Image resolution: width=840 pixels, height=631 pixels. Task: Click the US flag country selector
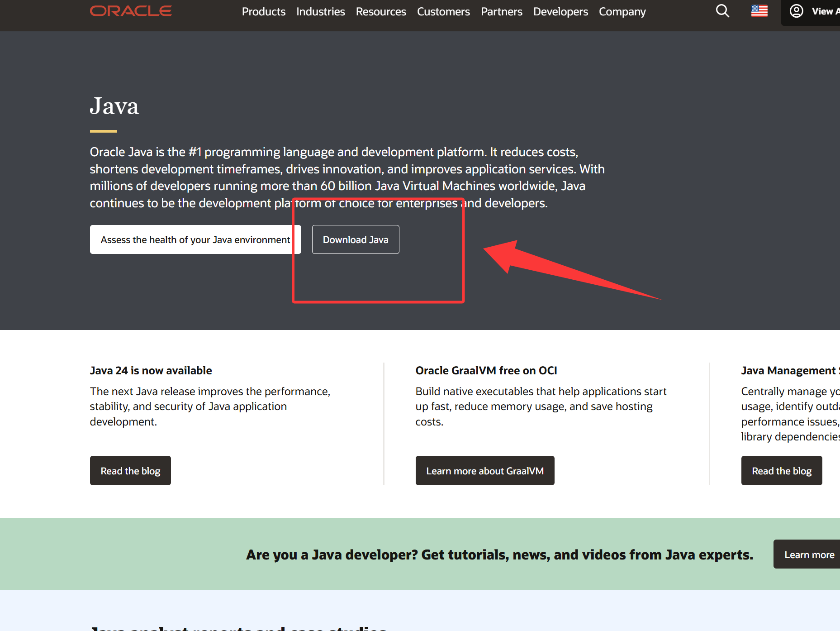tap(759, 11)
